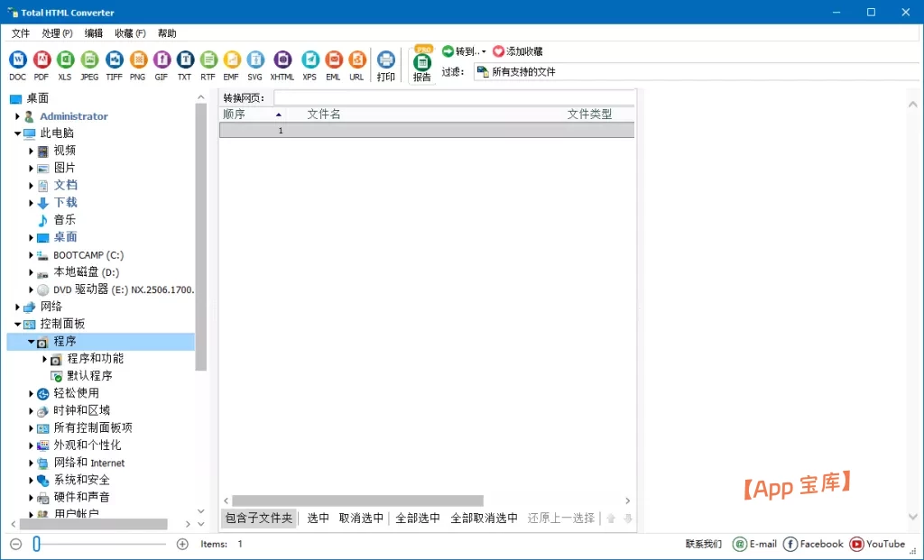Open the YouTube link in status bar
924x560 pixels.
pos(878,544)
